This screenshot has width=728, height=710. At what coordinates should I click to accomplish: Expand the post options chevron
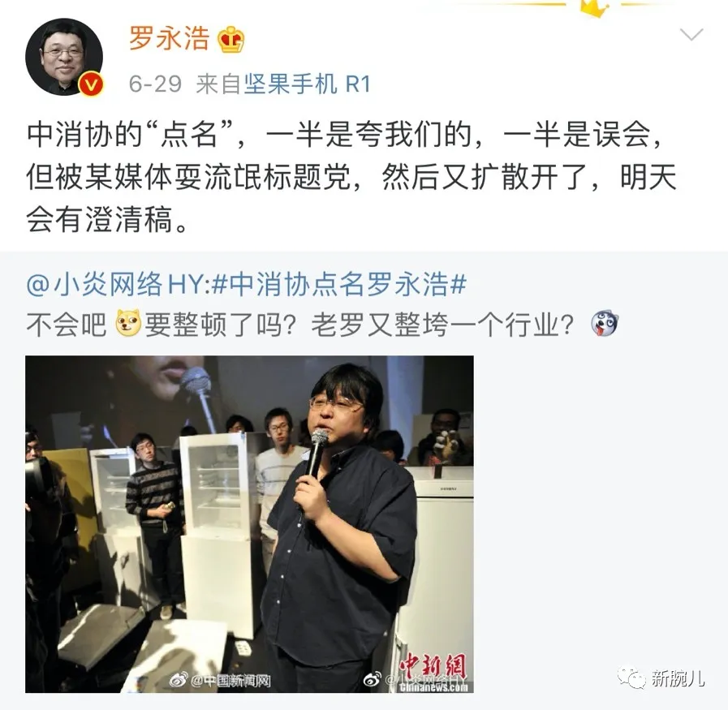click(x=691, y=34)
